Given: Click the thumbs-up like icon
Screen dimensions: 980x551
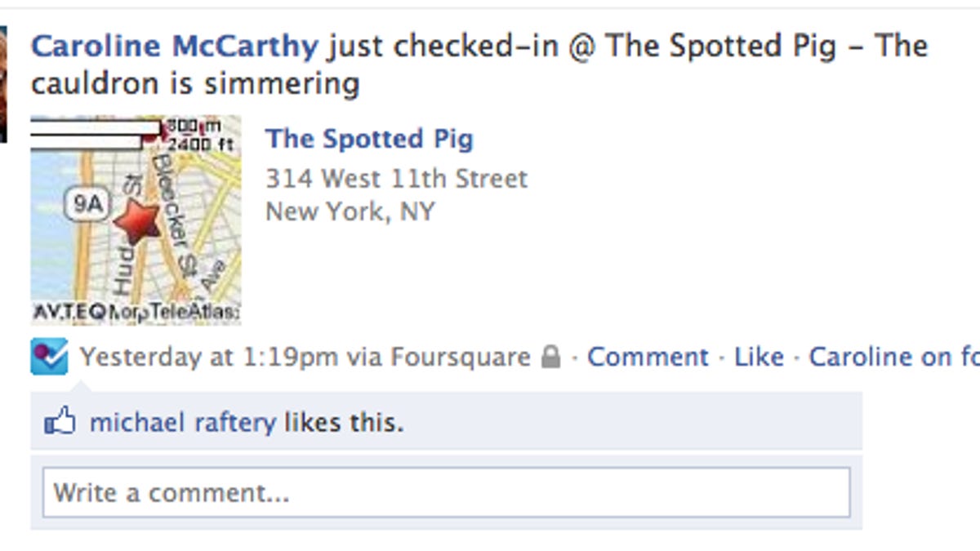Looking at the screenshot, I should click(x=60, y=422).
